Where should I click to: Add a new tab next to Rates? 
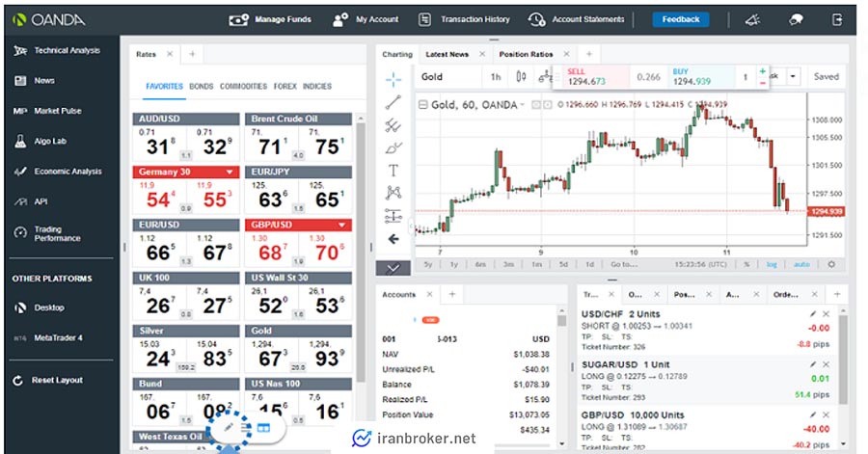pos(192,54)
